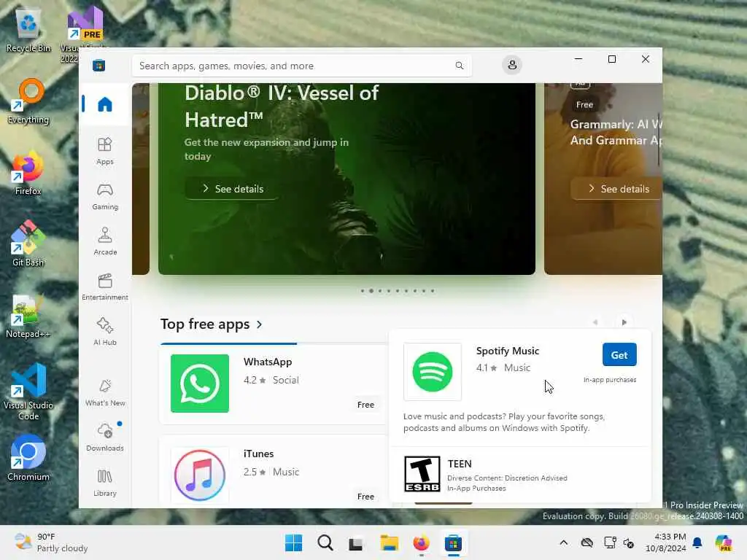Screen dimensions: 747x560
Task: Open Windows Start menu
Action: [293, 542]
